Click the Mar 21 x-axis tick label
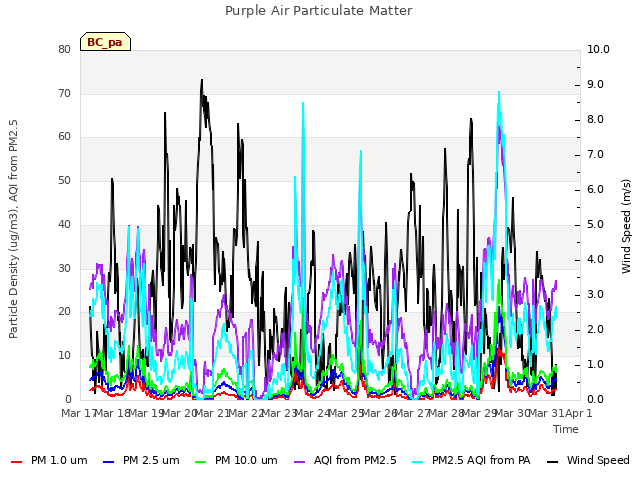Image resolution: width=640 pixels, height=480 pixels. (x=212, y=413)
